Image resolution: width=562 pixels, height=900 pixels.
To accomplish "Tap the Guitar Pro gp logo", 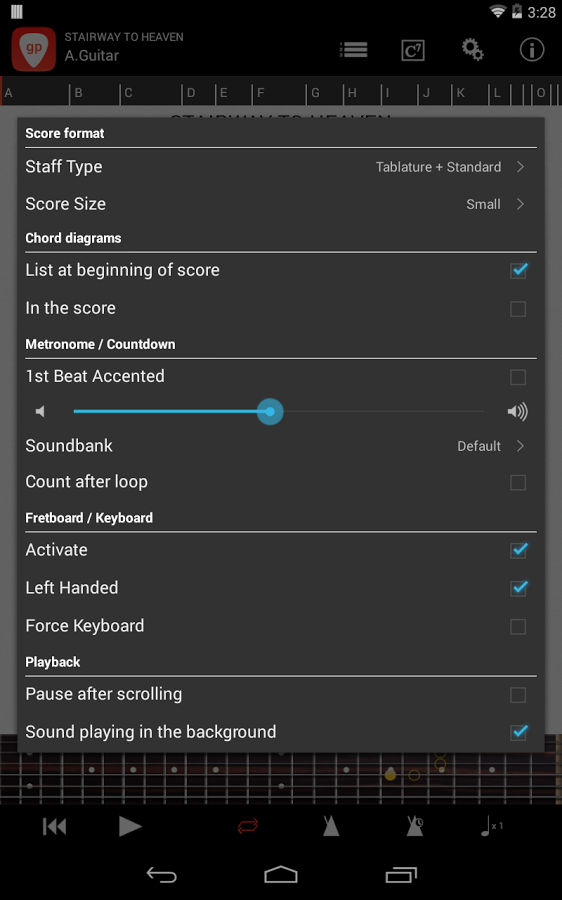I will [x=34, y=49].
